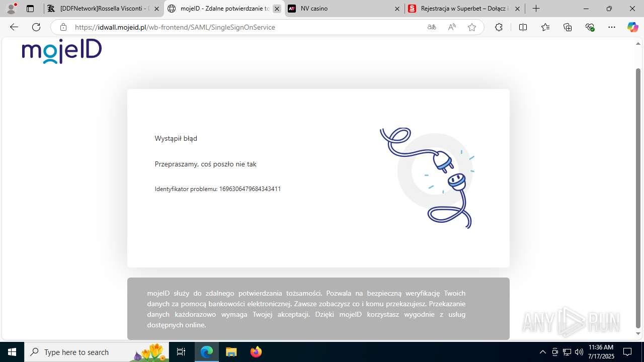Open the Favorites list
Image resolution: width=644 pixels, height=362 pixels.
click(x=545, y=27)
